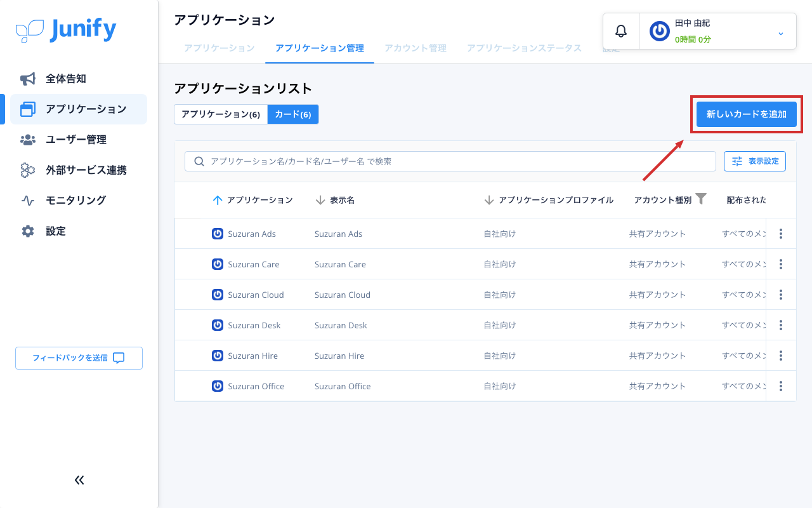This screenshot has height=508, width=812.
Task: Open 全体告知 in sidebar
Action: (x=79, y=79)
